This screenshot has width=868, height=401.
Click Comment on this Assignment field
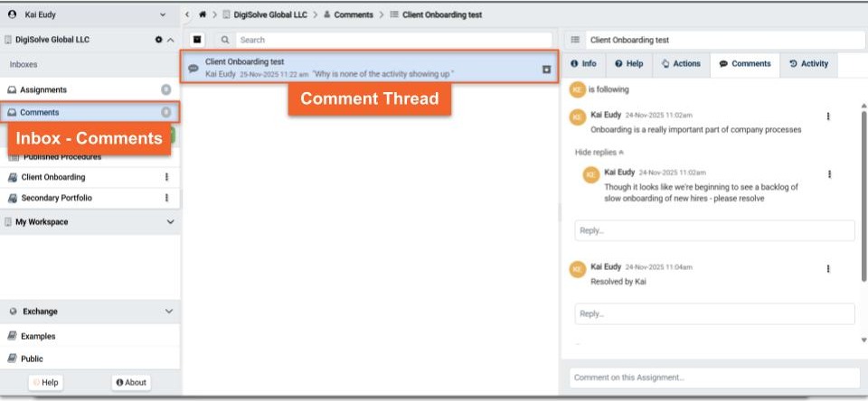[714, 378]
